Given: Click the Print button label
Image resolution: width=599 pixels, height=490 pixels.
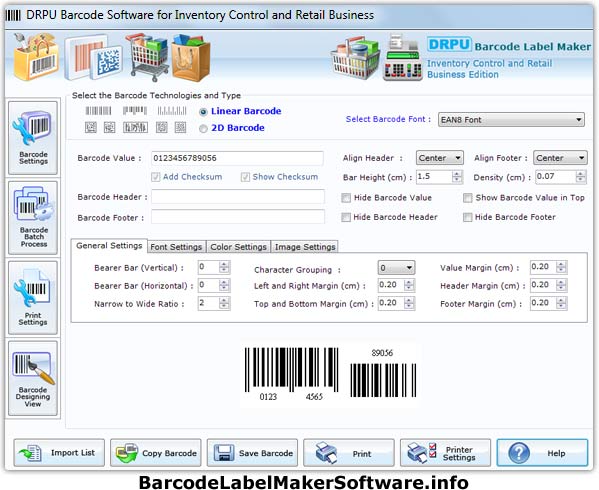Looking at the screenshot, I should tap(362, 454).
